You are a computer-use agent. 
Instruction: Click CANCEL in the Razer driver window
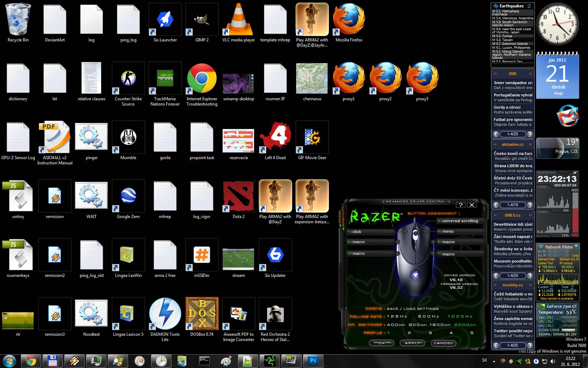click(443, 343)
